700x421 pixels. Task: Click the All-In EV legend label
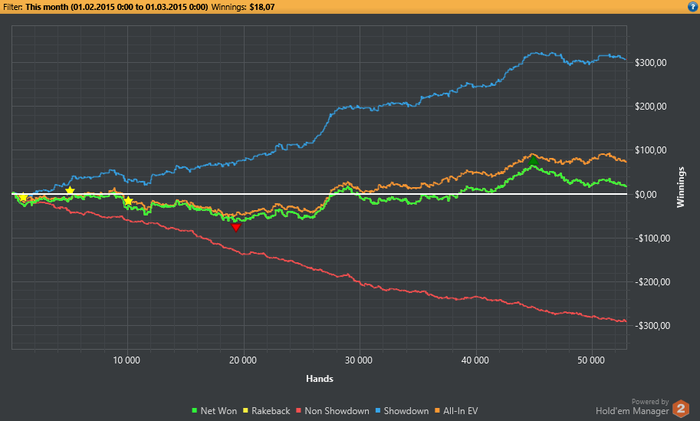[x=460, y=411]
